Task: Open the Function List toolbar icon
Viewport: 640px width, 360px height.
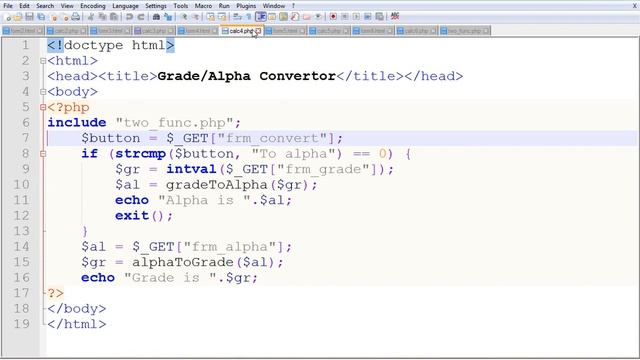Action: click(295, 17)
